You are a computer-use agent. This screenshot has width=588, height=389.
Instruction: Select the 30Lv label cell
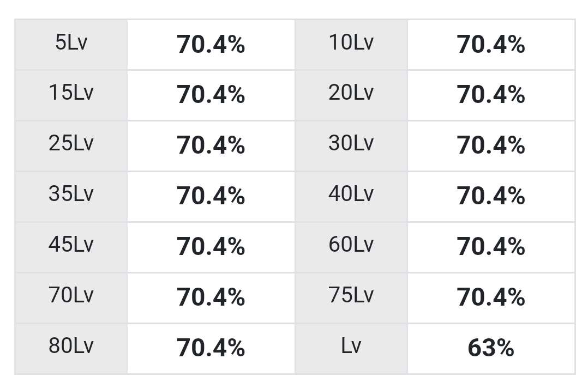351,146
